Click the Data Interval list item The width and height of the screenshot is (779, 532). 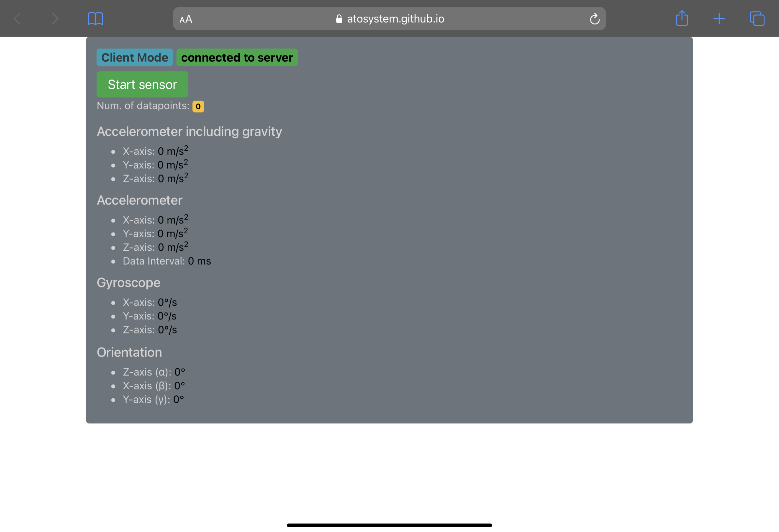pos(167,261)
